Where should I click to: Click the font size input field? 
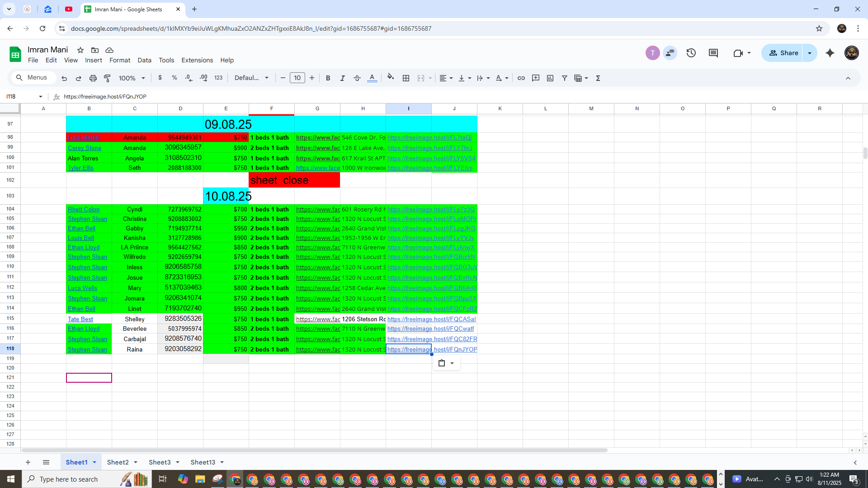point(297,78)
